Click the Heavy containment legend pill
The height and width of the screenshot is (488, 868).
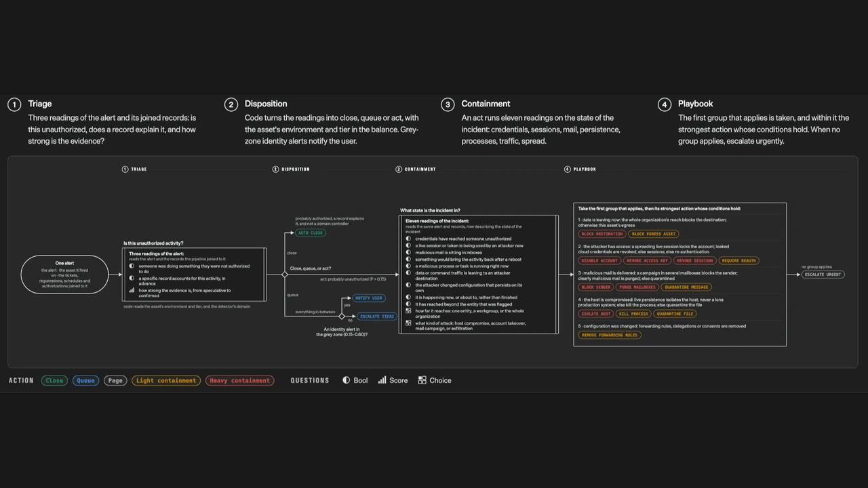240,381
